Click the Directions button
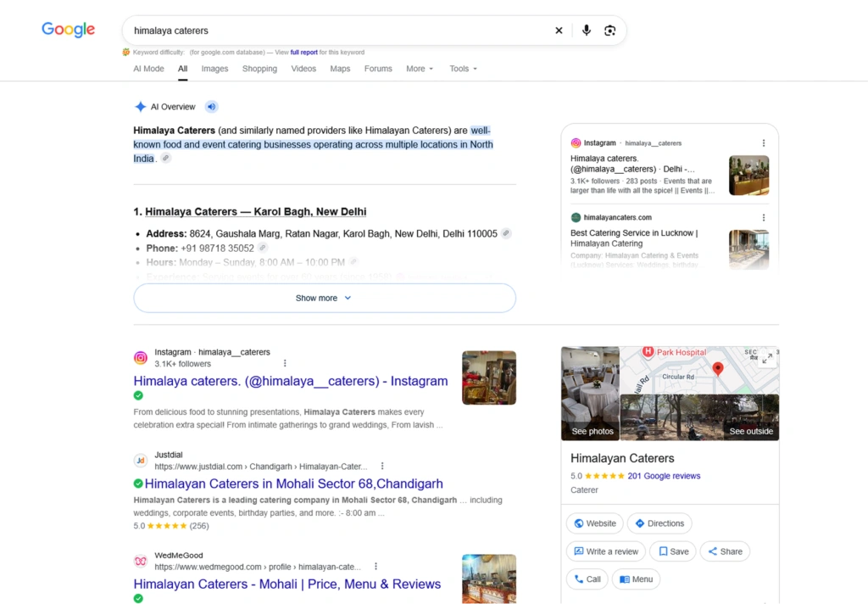 point(659,523)
